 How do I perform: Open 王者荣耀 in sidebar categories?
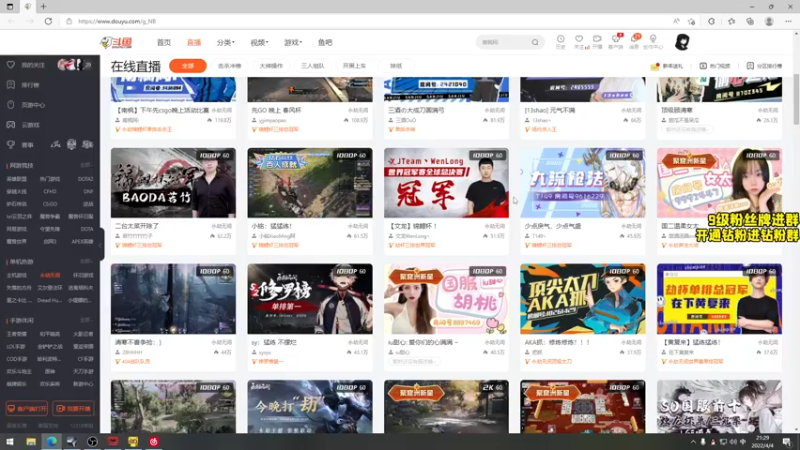tap(16, 334)
